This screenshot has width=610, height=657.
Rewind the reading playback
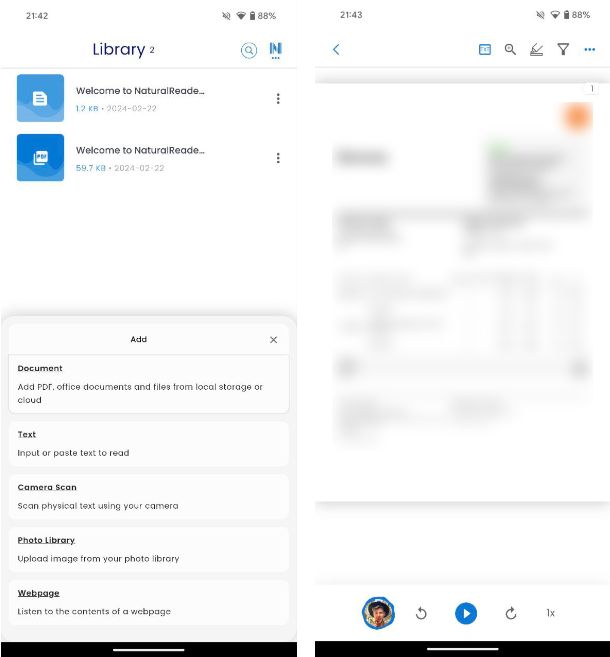coord(421,613)
